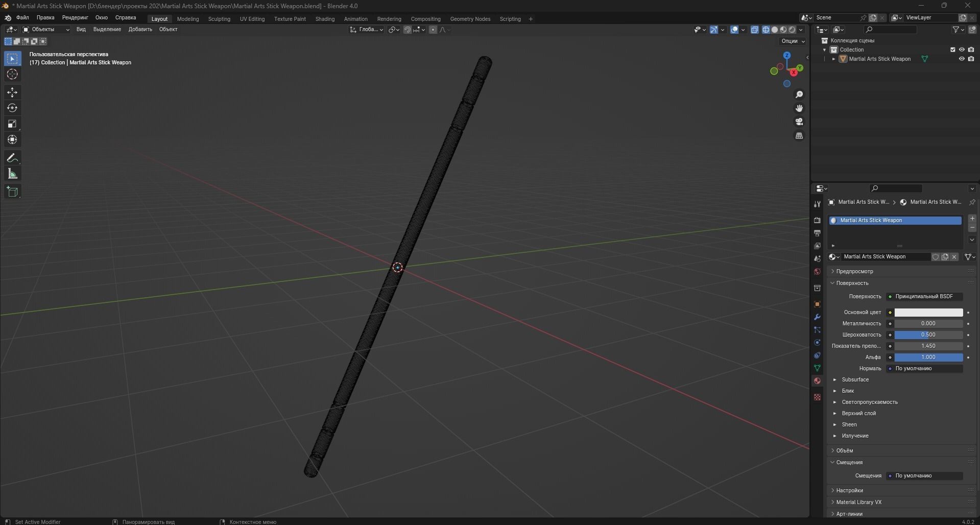The image size is (980, 525).
Task: Select the Cursor tool in the toolbar
Action: click(x=12, y=75)
